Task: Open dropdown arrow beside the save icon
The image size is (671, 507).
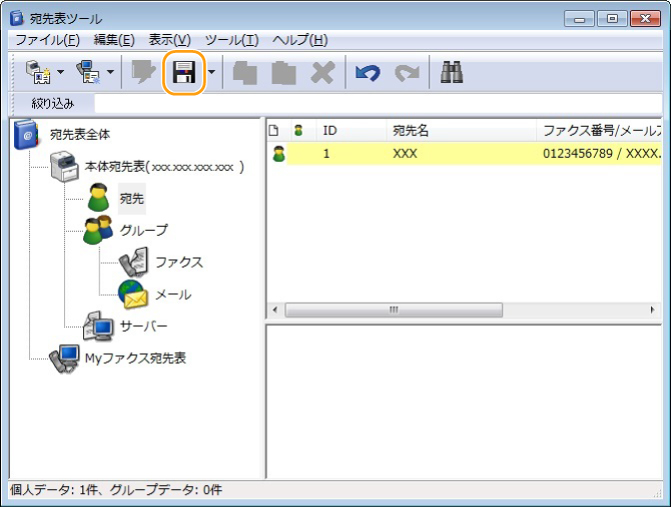Action: coord(211,73)
